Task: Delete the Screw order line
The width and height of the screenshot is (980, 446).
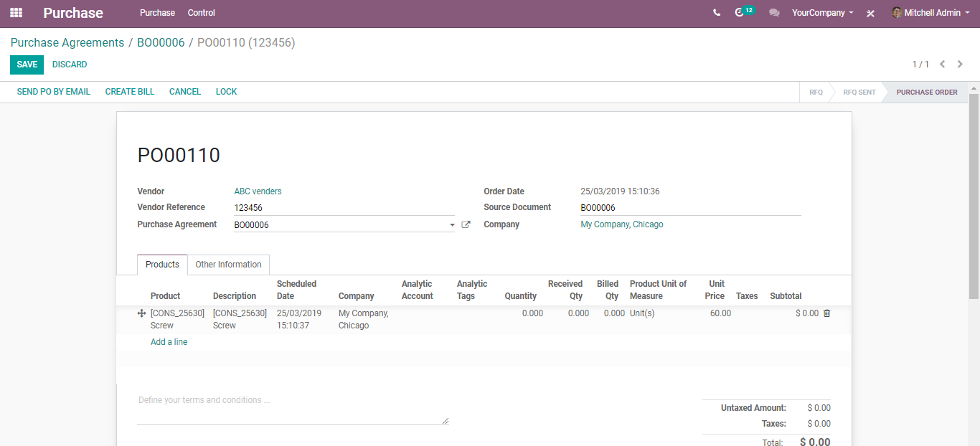Action: pyautogui.click(x=826, y=313)
